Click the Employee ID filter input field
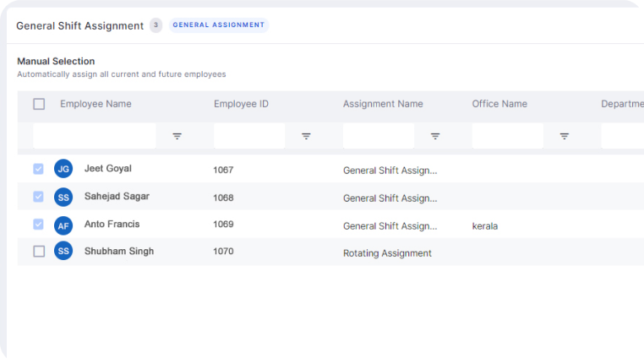644x364 pixels. click(x=249, y=136)
